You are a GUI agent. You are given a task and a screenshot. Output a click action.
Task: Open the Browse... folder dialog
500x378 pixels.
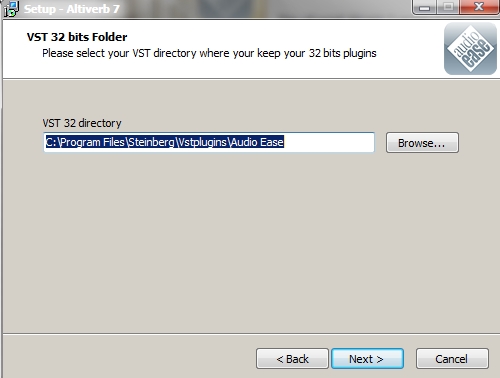(x=422, y=143)
